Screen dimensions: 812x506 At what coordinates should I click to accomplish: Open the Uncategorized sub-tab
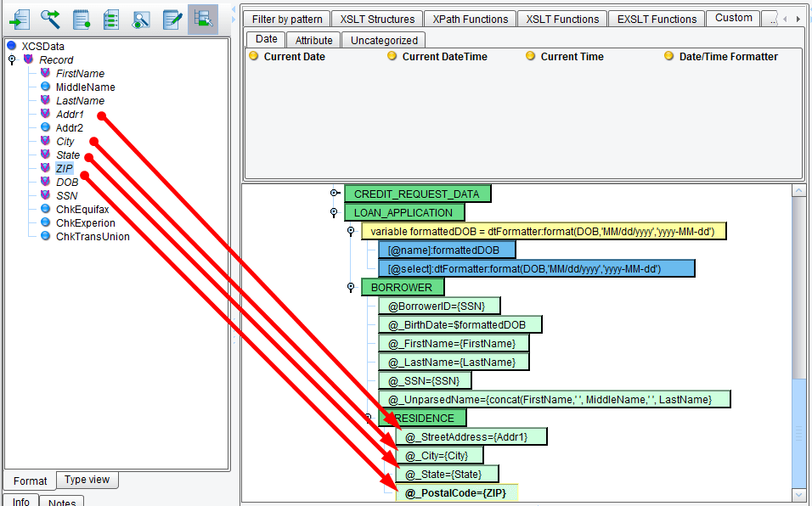384,41
